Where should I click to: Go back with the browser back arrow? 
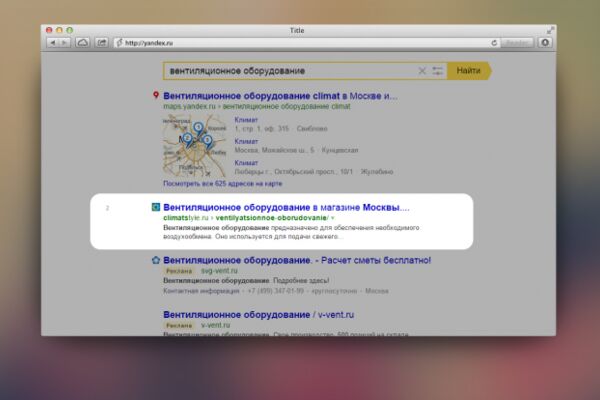[53, 43]
